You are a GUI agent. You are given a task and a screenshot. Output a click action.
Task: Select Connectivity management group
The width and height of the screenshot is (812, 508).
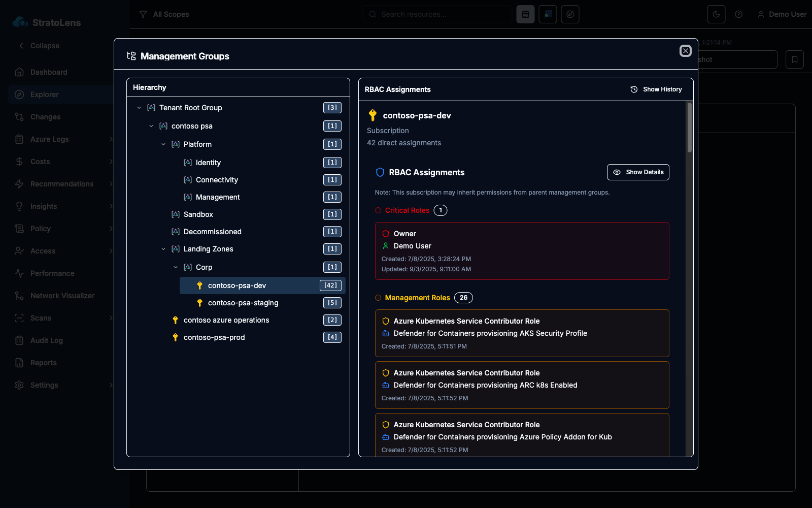click(x=262, y=180)
